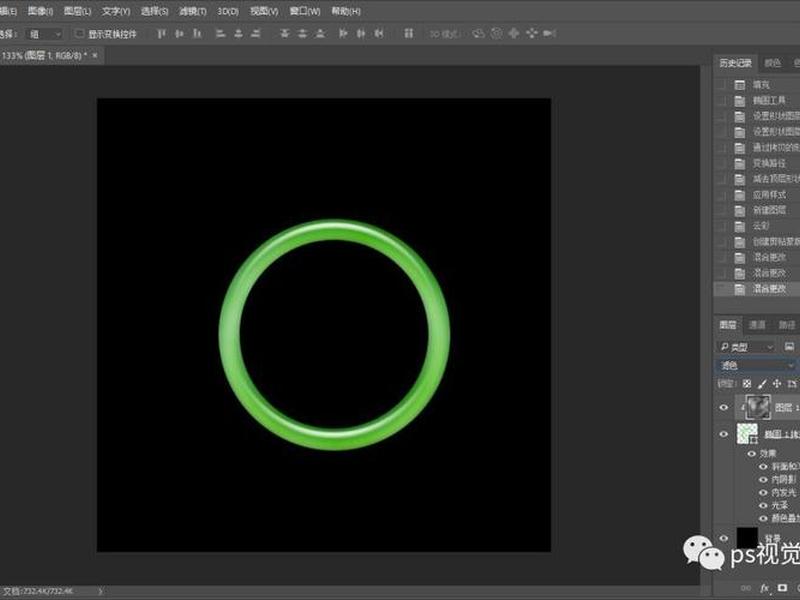The height and width of the screenshot is (600, 800).
Task: Select the 3D rotate mode icon
Action: click(x=478, y=34)
